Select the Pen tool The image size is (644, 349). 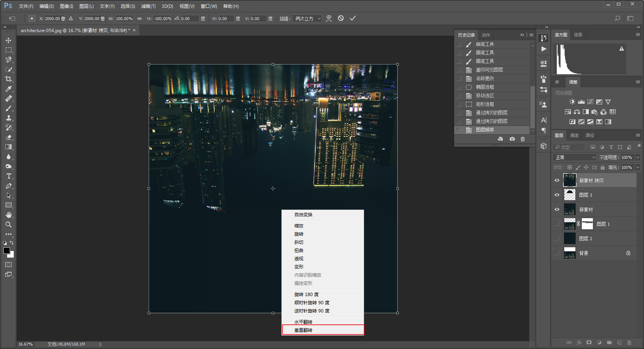click(x=8, y=186)
